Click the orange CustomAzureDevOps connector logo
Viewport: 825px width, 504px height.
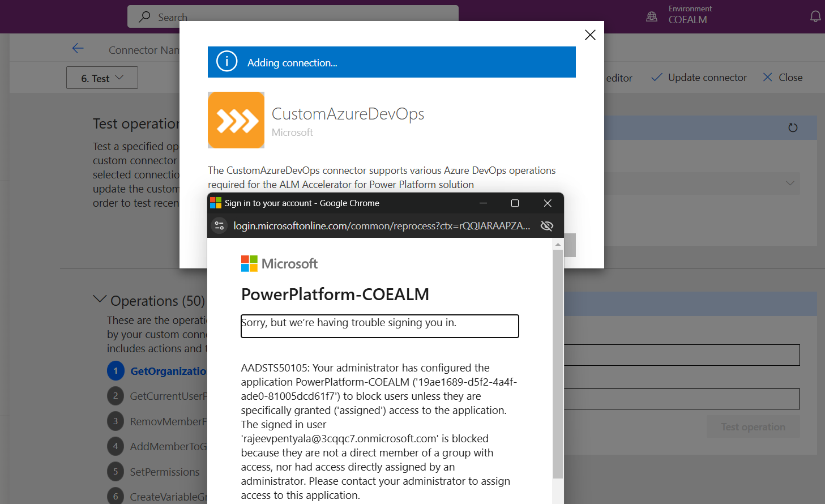[236, 119]
